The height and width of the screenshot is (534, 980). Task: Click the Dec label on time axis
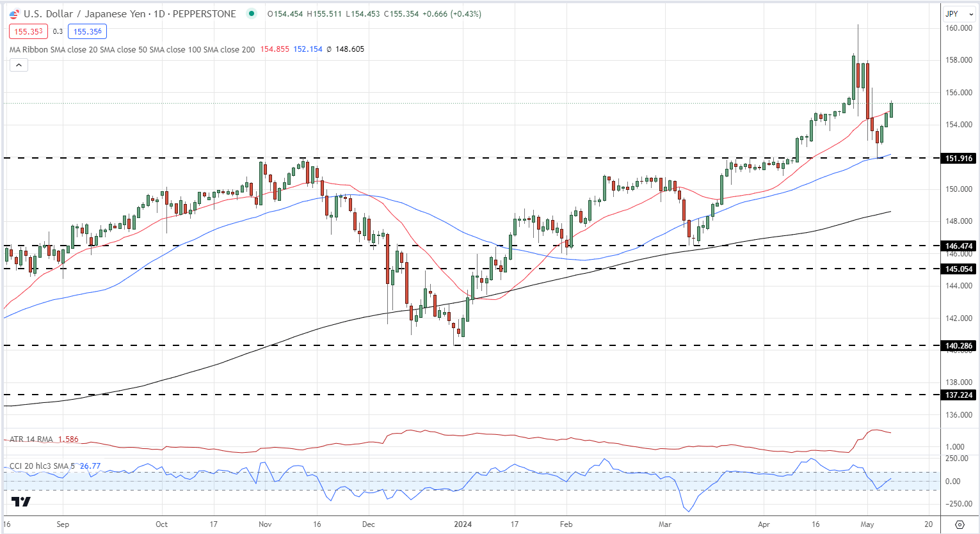pos(368,524)
